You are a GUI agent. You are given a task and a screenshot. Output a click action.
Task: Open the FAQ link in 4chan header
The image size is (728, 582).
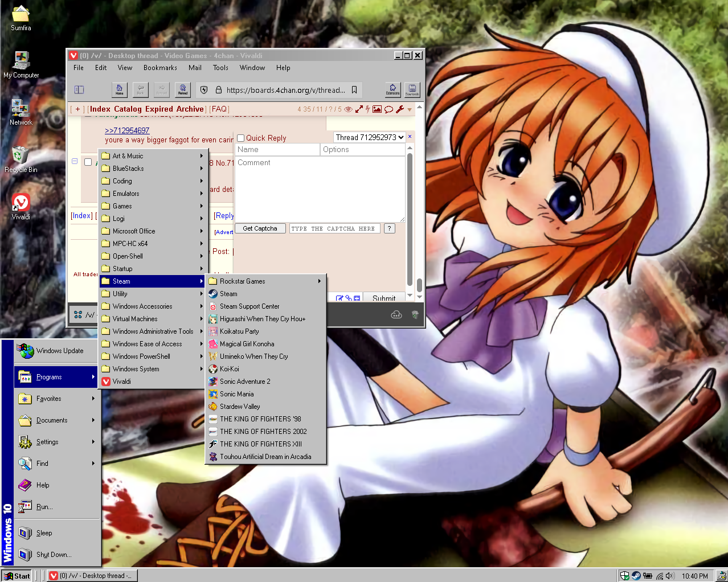219,109
